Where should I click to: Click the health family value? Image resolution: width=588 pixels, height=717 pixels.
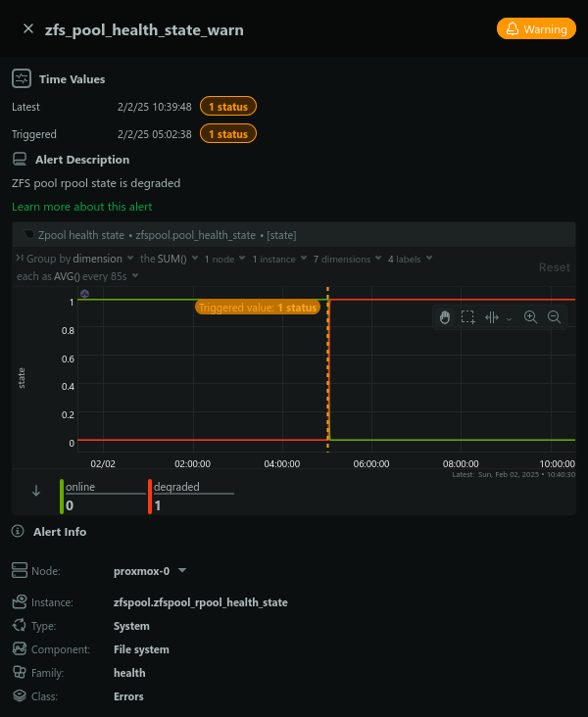(x=129, y=673)
